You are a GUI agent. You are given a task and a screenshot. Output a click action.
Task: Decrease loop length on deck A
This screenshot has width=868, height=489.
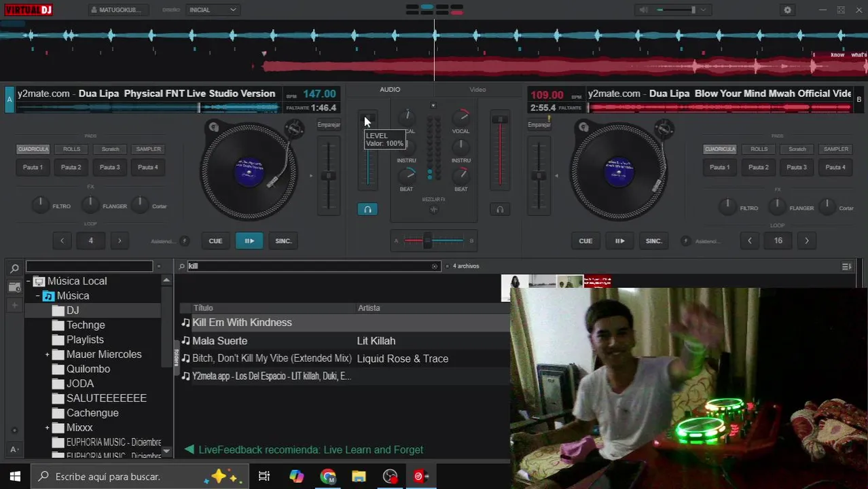[62, 240]
